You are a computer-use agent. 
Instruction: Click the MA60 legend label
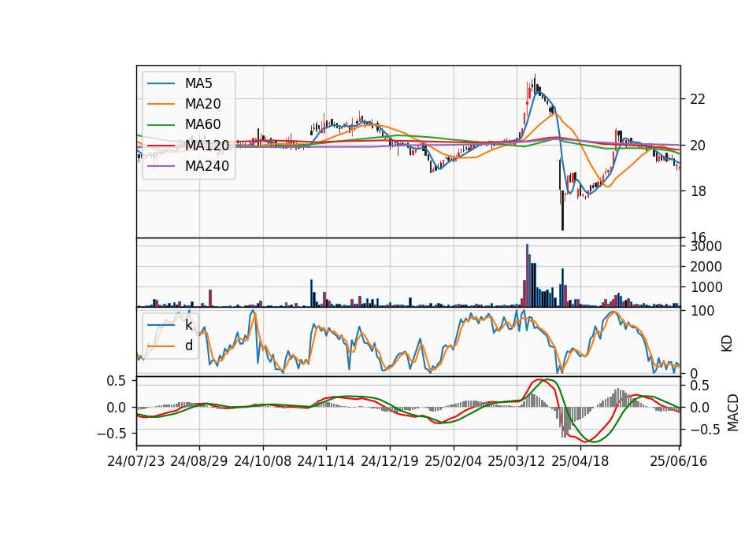point(202,125)
